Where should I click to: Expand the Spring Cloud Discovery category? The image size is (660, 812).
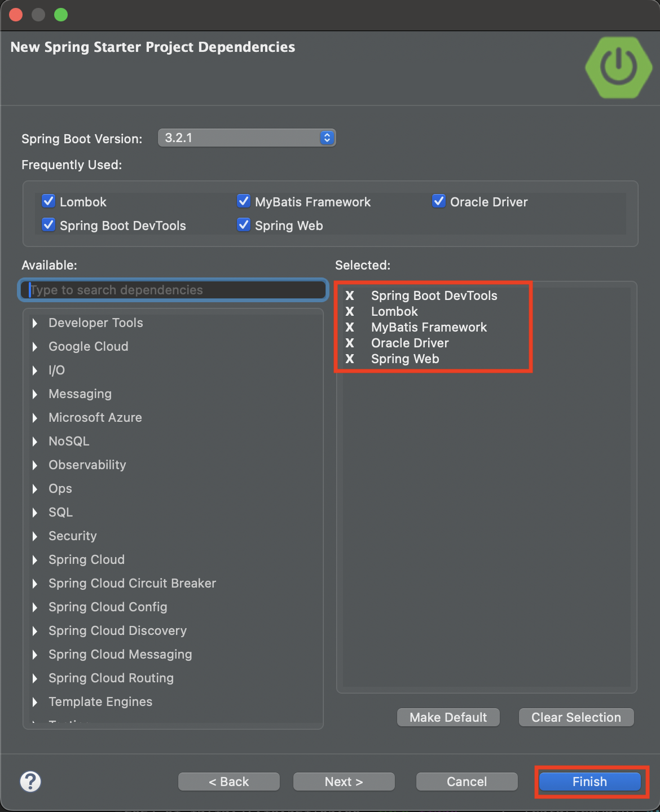35,631
